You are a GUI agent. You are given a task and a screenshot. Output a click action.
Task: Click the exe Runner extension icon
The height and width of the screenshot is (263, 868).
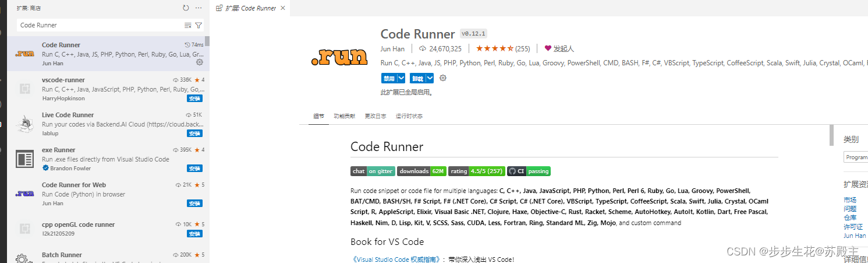(x=24, y=159)
